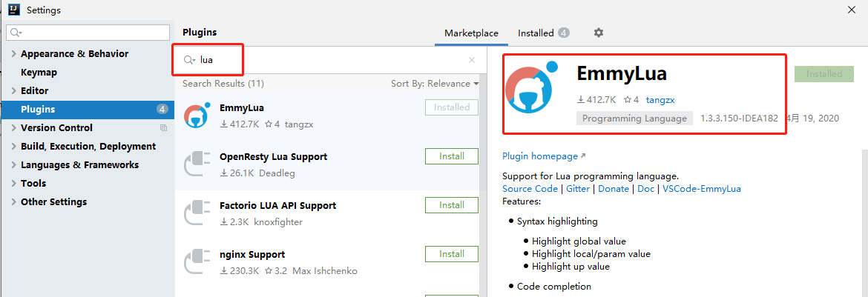Click the Version Control copy settings icon
Image resolution: width=868 pixels, height=297 pixels.
pyautogui.click(x=163, y=128)
